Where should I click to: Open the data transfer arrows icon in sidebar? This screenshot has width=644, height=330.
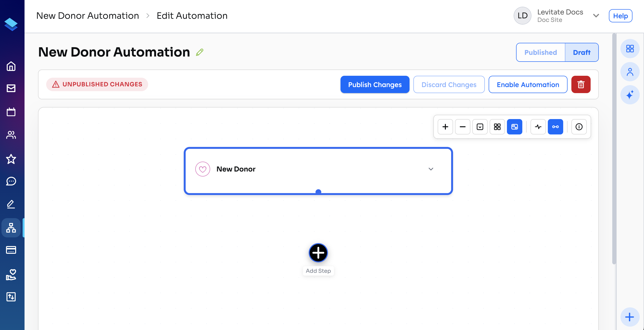(11, 297)
